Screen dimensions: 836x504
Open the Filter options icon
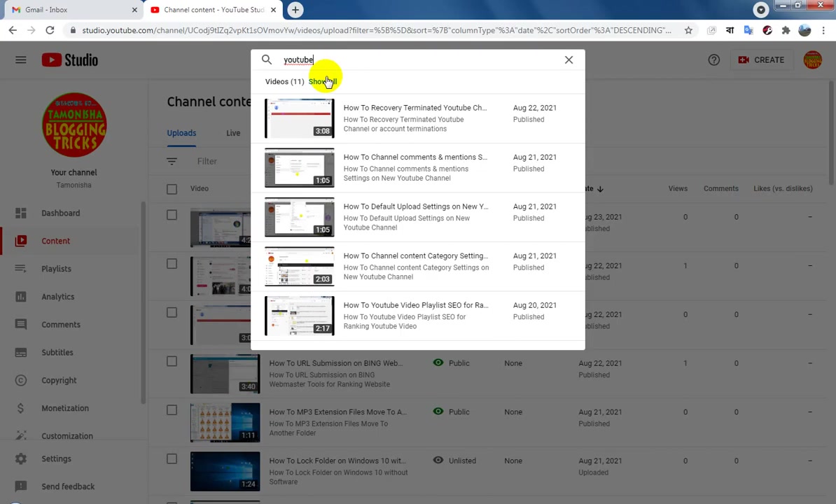[172, 161]
